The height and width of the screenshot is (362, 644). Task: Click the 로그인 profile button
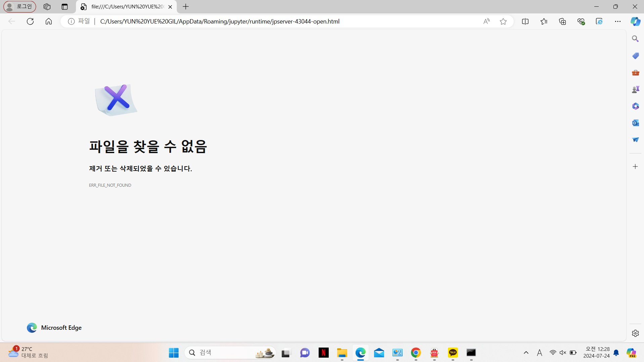point(20,7)
